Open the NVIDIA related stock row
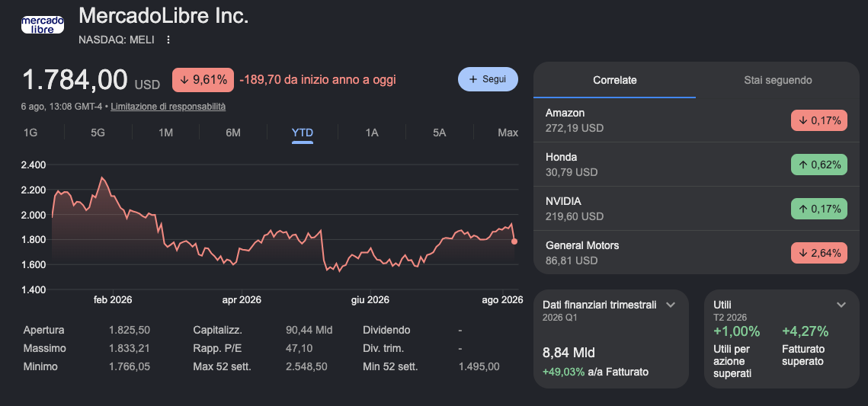 [x=697, y=209]
